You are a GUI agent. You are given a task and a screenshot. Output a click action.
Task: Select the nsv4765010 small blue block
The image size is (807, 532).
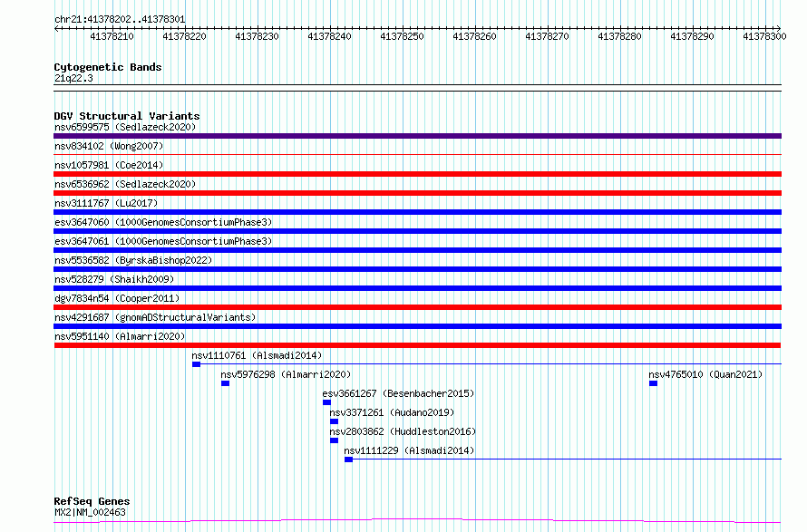(x=653, y=383)
